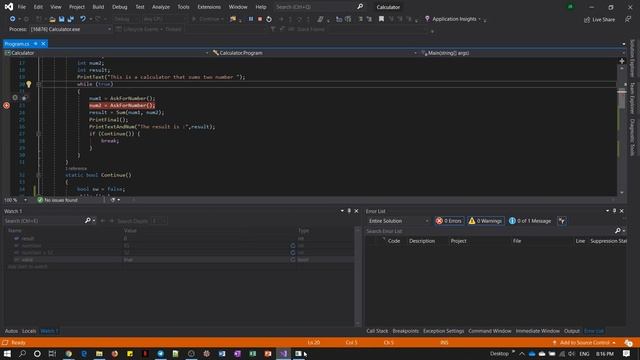Open the Error List window options arrow
This screenshot has width=640, height=360.
607,211
